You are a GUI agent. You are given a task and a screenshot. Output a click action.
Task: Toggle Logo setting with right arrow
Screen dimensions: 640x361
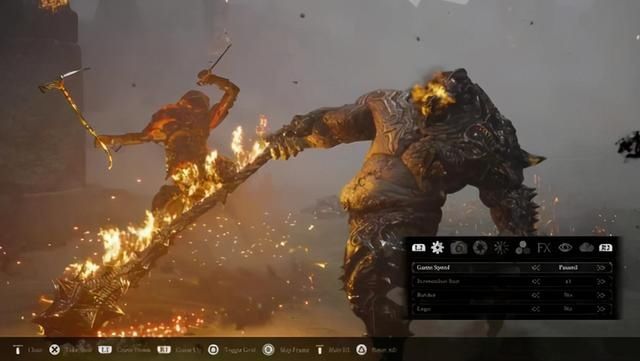pyautogui.click(x=601, y=309)
